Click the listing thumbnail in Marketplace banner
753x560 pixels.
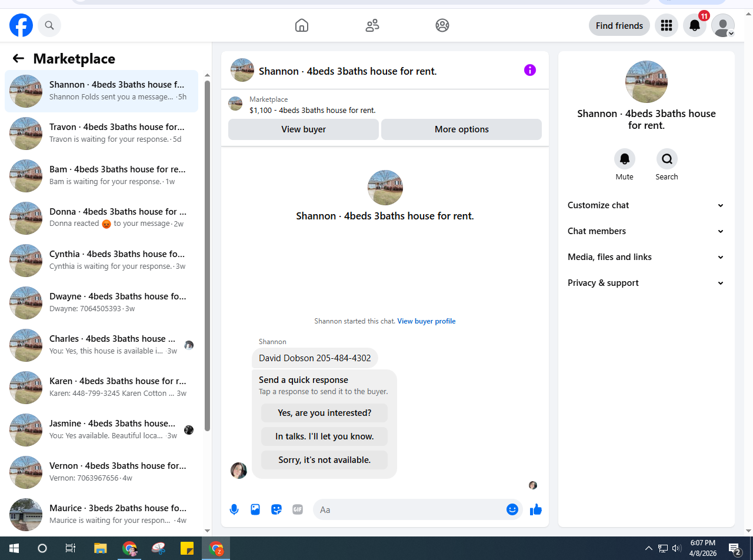(235, 104)
